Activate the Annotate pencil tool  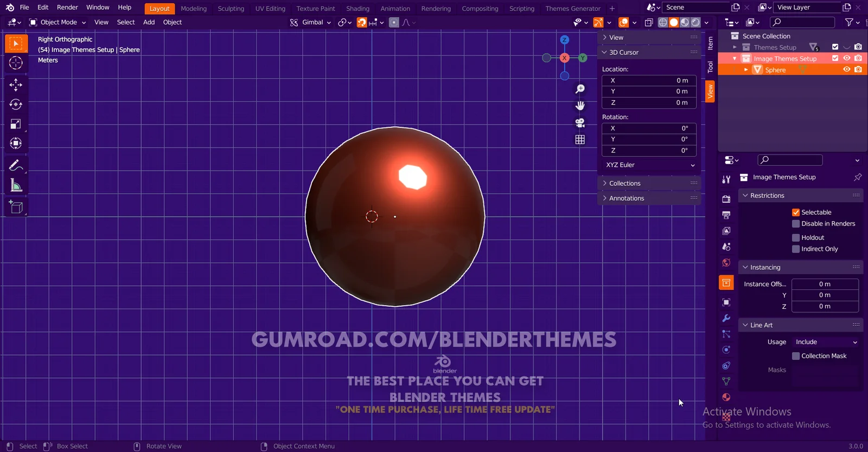[x=16, y=165]
